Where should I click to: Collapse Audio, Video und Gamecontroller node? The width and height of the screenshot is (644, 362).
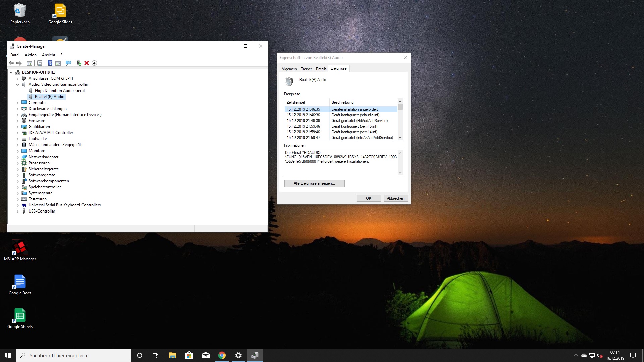[x=18, y=84]
